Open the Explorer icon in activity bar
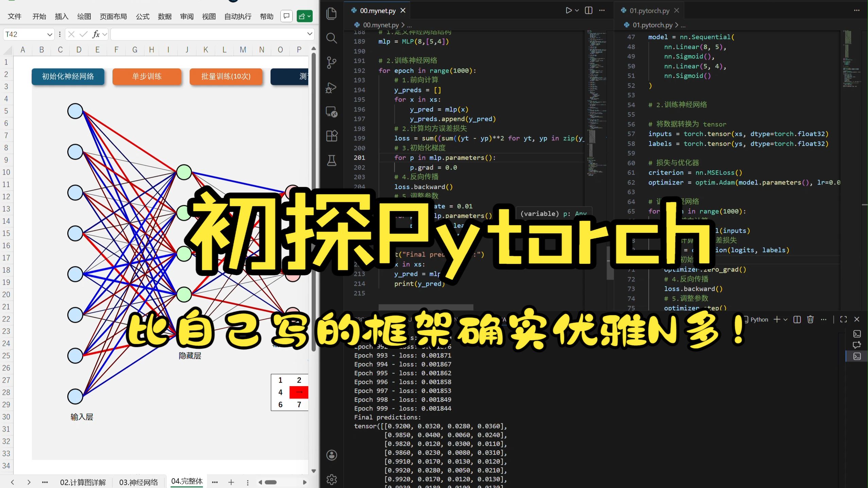 pos(331,14)
